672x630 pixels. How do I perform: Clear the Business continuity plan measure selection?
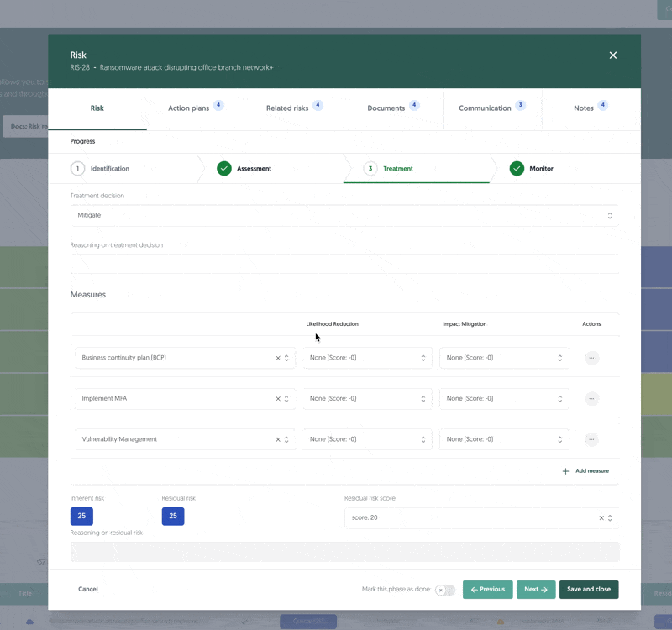tap(278, 359)
